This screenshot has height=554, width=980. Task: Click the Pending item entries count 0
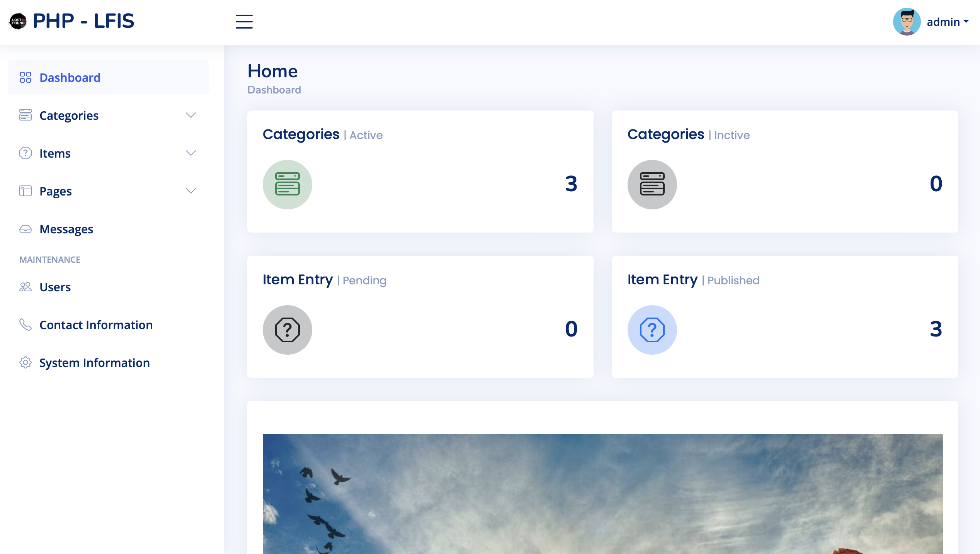[x=571, y=329]
